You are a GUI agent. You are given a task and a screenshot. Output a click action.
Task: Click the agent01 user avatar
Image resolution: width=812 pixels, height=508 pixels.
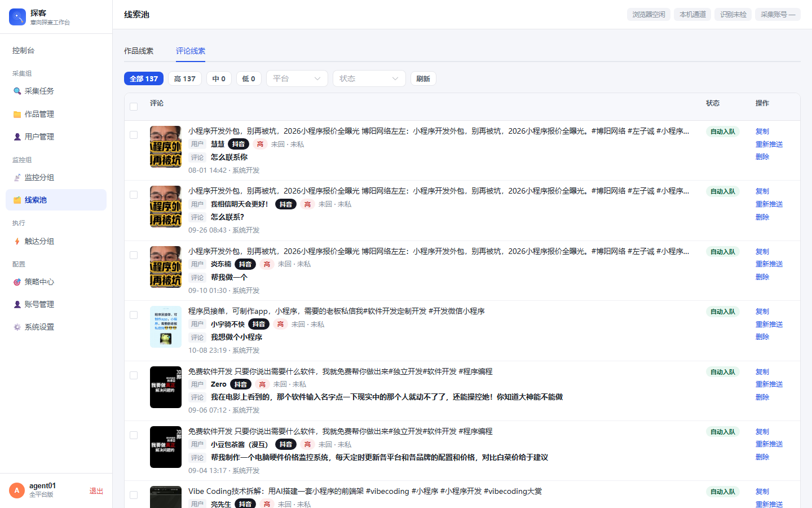pyautogui.click(x=17, y=491)
